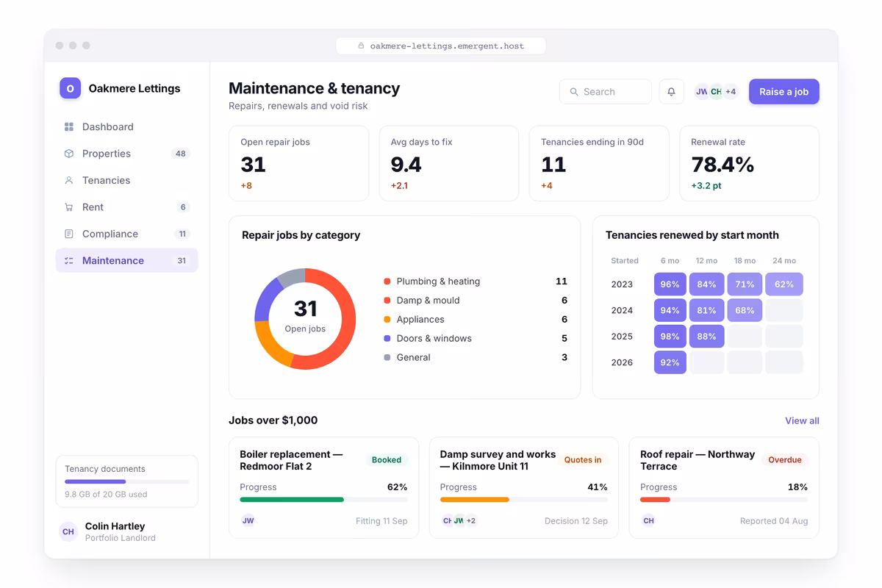Viewport: 882px width, 588px height.
Task: Click the Decision 12 Sep text
Action: pyautogui.click(x=576, y=521)
